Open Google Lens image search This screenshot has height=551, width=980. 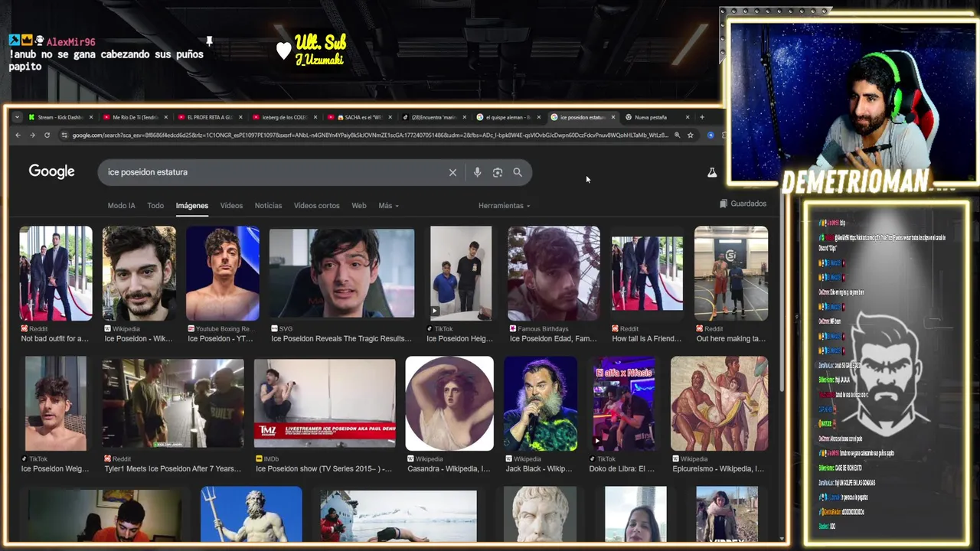498,172
